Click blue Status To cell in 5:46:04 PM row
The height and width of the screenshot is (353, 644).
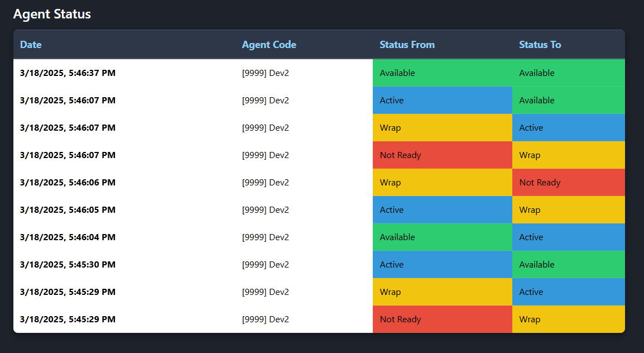tap(568, 237)
